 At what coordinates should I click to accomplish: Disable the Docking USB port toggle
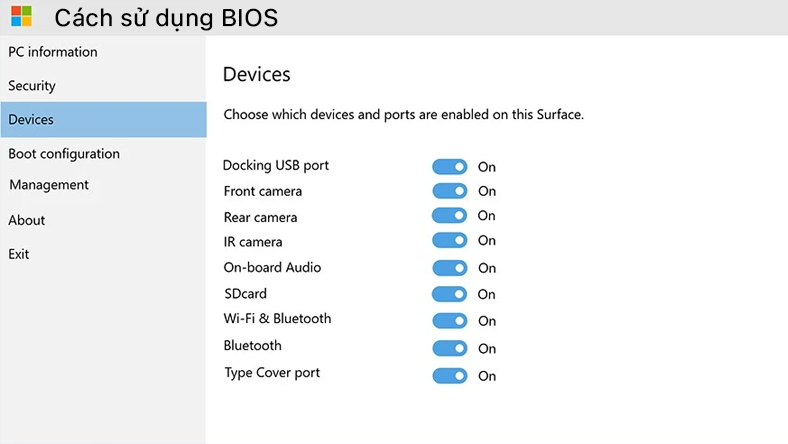coord(450,167)
